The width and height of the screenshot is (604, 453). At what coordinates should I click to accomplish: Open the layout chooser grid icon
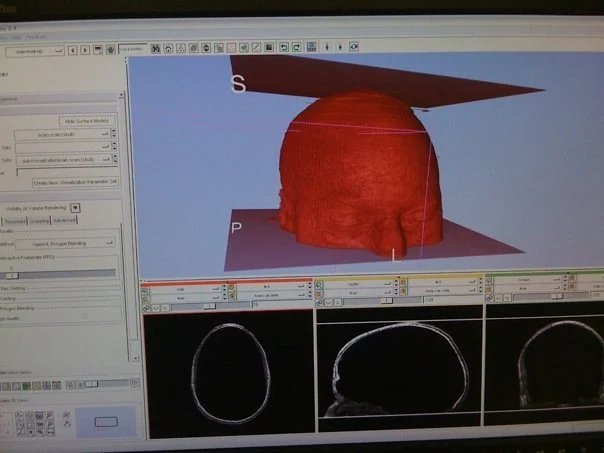click(x=311, y=47)
